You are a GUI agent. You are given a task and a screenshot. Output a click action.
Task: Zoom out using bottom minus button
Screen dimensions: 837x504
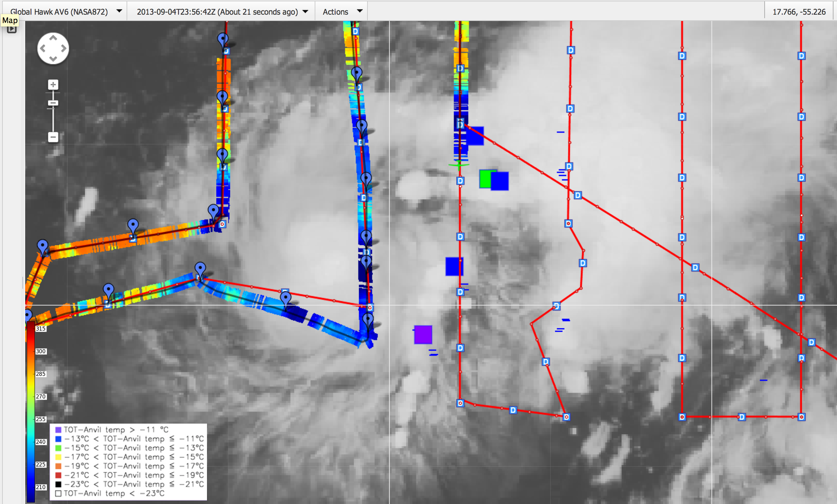(53, 137)
